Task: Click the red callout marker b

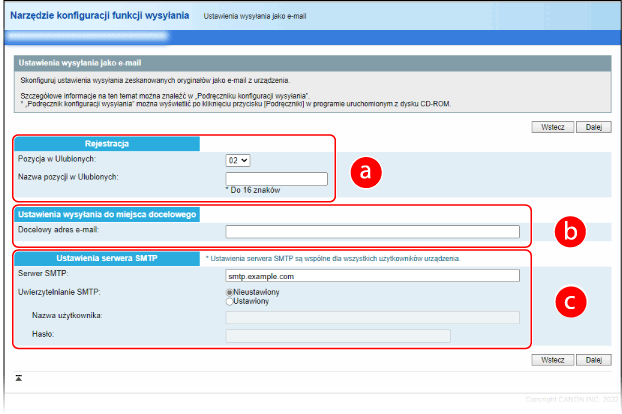Action: click(569, 232)
